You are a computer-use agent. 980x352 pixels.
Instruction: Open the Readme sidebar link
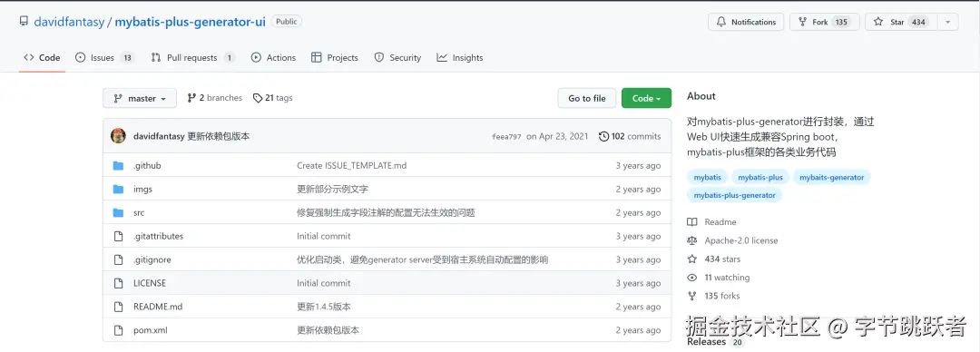pyautogui.click(x=712, y=222)
